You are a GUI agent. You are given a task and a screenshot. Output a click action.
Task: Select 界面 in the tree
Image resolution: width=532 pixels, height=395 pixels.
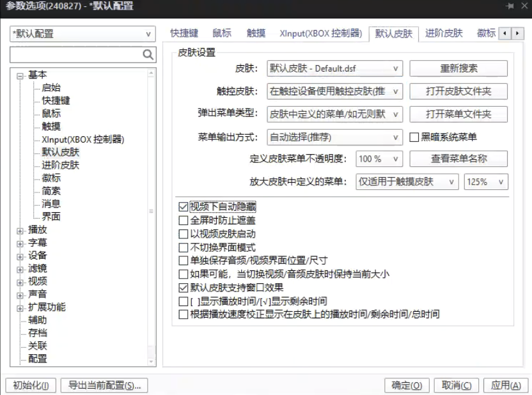click(x=51, y=217)
